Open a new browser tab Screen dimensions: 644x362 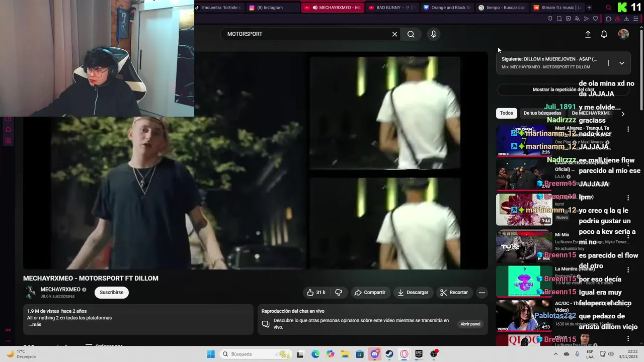coord(589,8)
